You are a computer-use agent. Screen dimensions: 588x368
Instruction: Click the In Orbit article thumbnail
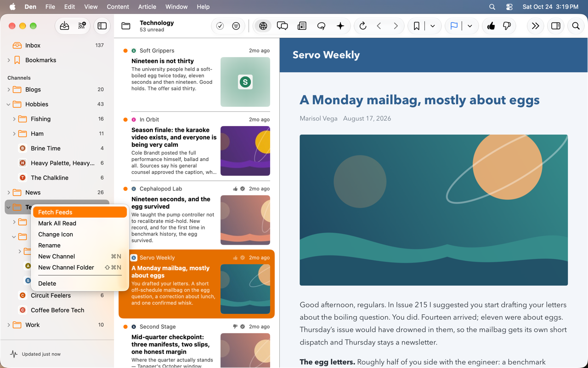point(245,151)
